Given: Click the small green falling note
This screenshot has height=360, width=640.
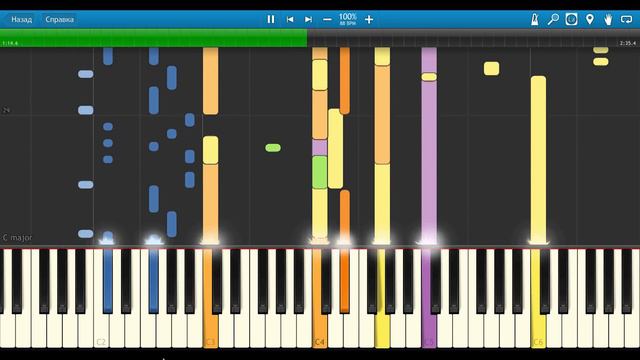Looking at the screenshot, I should pos(273,148).
